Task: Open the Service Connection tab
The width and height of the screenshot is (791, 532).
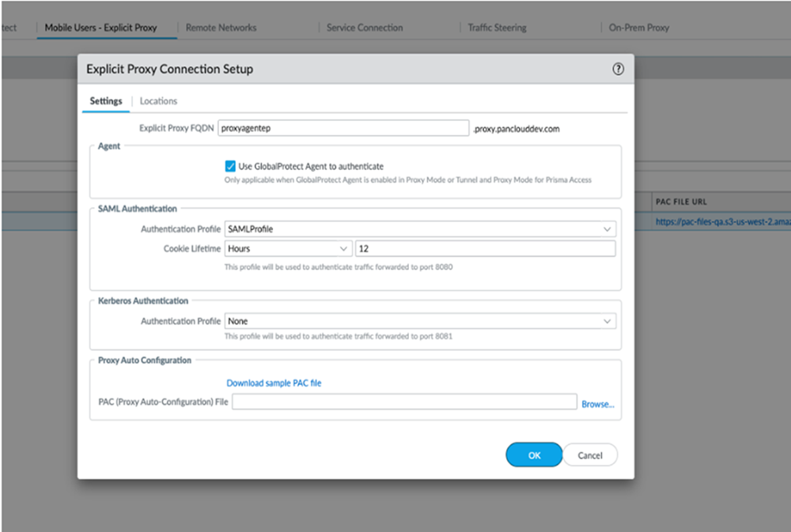Action: pos(364,27)
